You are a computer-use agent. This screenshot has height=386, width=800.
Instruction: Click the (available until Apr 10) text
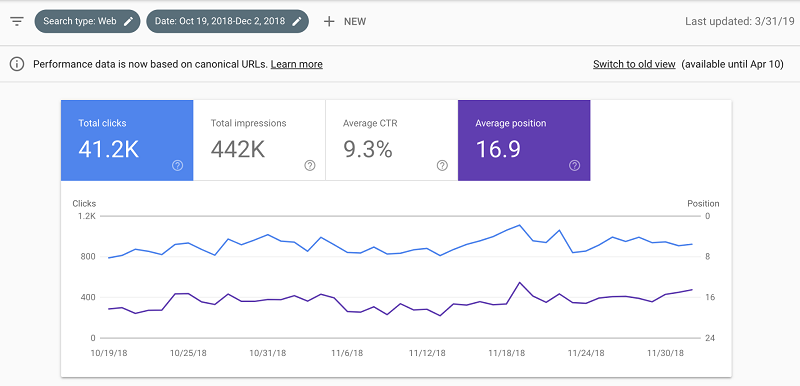click(x=733, y=64)
